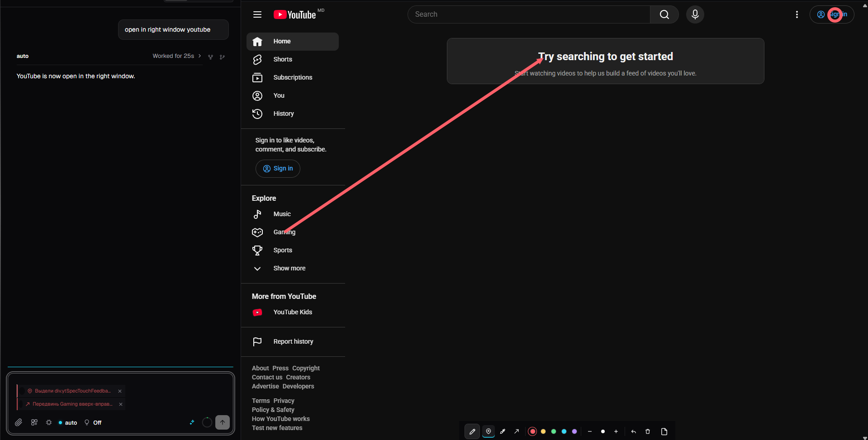Open Contact us footer link
868x440 pixels.
267,377
